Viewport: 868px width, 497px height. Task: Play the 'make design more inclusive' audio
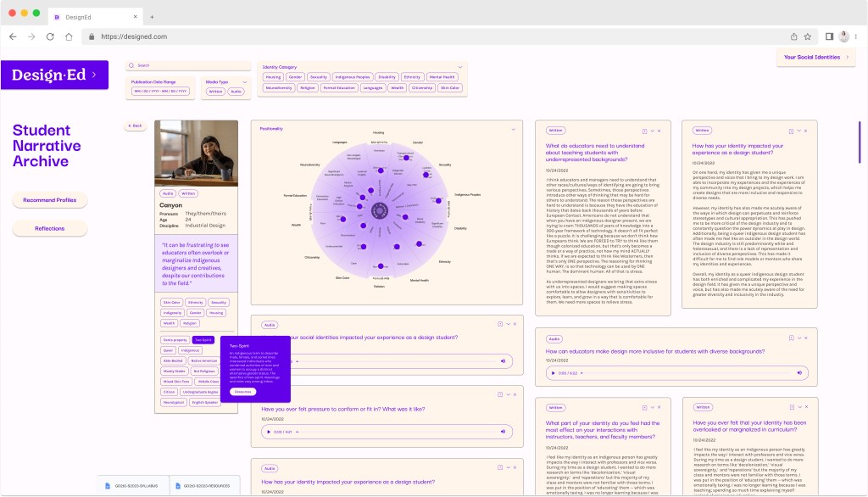pos(554,372)
